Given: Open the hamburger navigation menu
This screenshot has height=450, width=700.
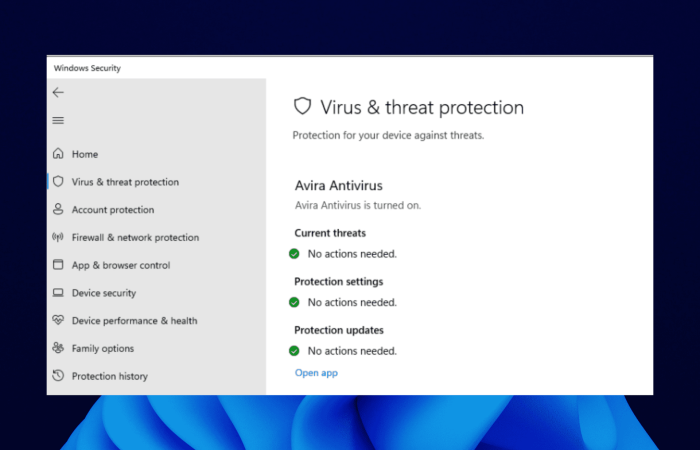Looking at the screenshot, I should tap(58, 121).
